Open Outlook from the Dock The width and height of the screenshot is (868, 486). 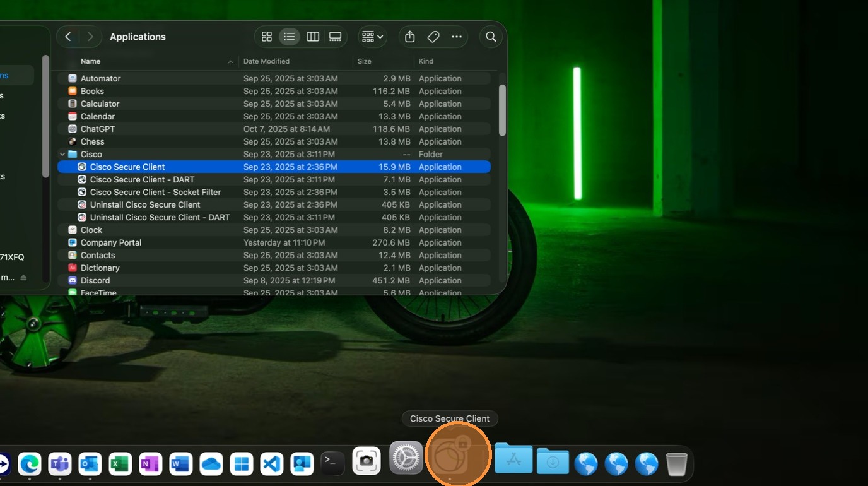[x=90, y=464]
